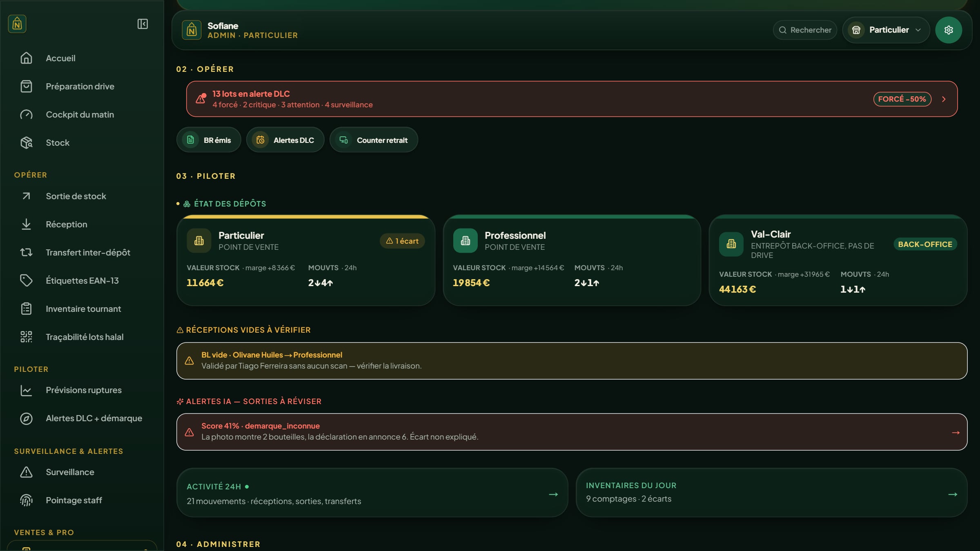Click the Réception download icon
Screen dimensions: 980x551
pos(26,224)
